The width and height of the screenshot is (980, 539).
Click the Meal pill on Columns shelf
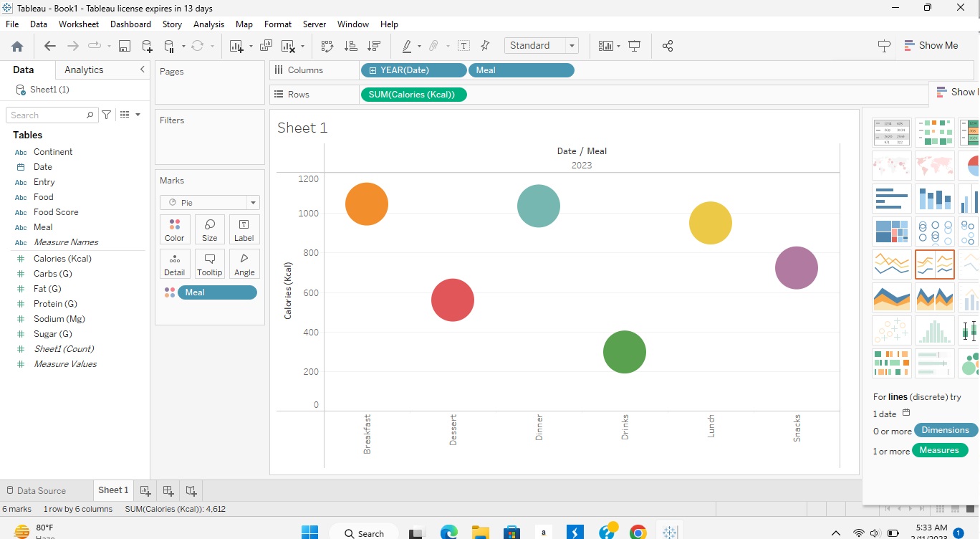pos(521,70)
